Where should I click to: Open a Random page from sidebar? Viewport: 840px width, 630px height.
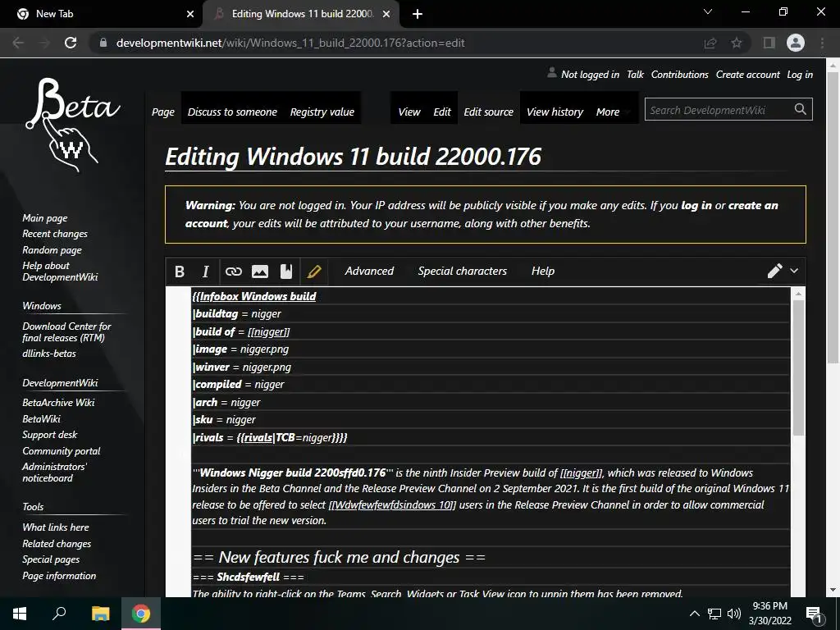(x=52, y=250)
